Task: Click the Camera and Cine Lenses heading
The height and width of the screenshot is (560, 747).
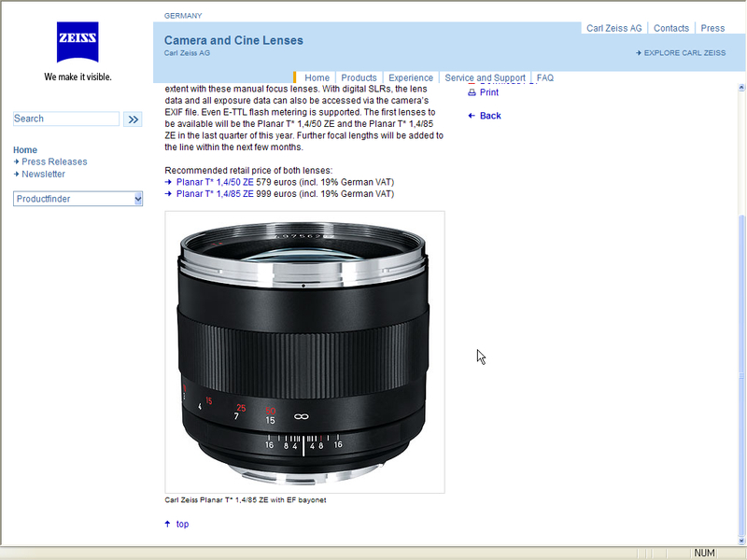Action: point(234,40)
